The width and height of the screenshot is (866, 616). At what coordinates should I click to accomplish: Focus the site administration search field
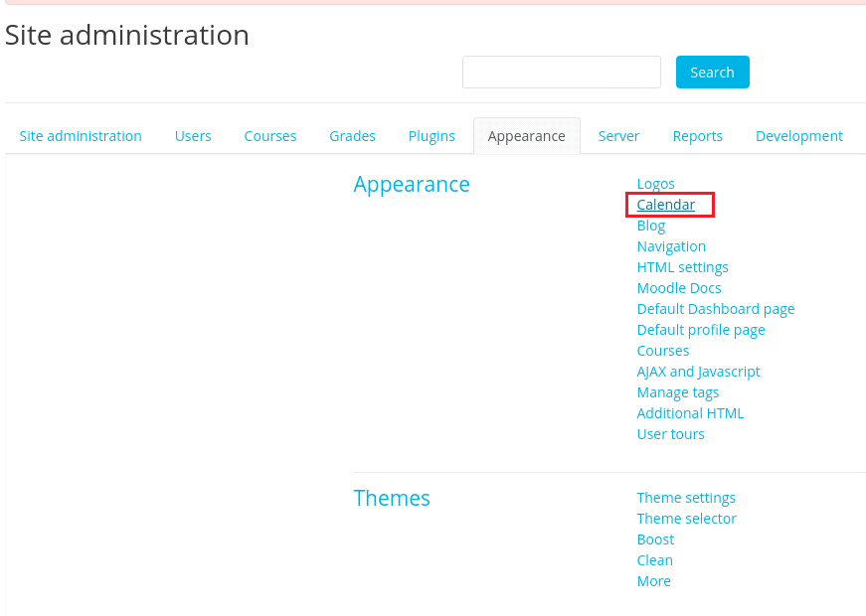coord(561,72)
